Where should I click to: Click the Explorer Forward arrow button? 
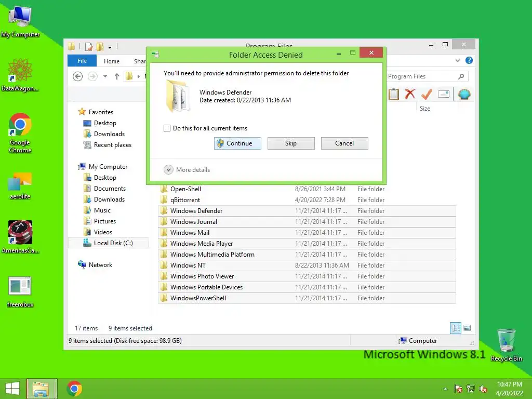[x=92, y=76]
